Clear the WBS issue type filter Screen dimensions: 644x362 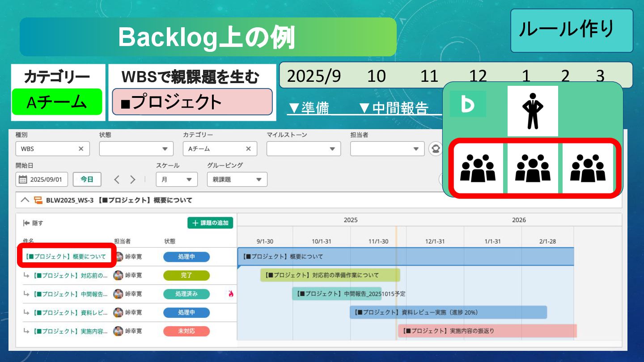[x=81, y=149]
